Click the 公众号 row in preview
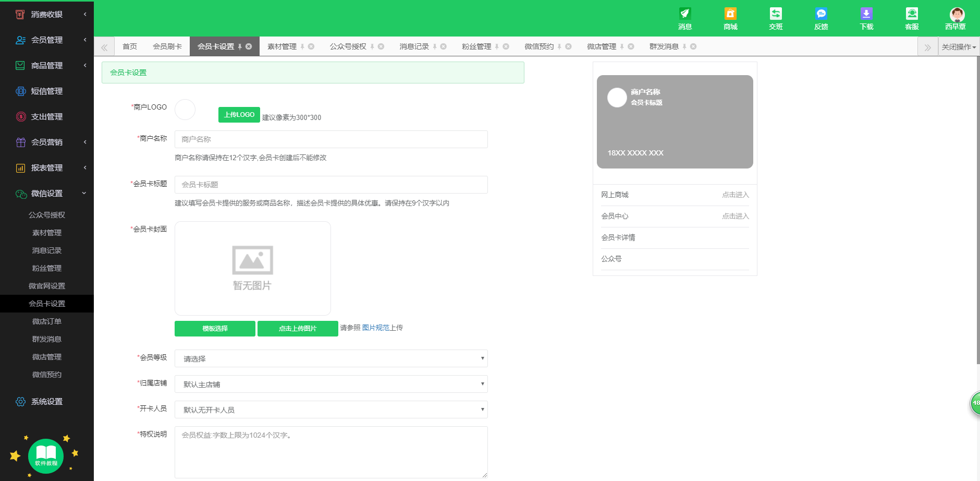 click(675, 259)
